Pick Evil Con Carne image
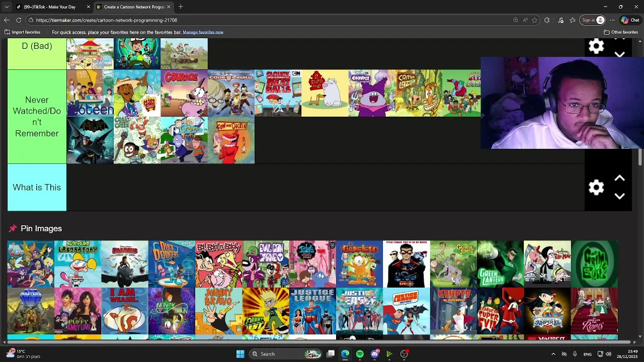The width and height of the screenshot is (644, 362). 266,264
